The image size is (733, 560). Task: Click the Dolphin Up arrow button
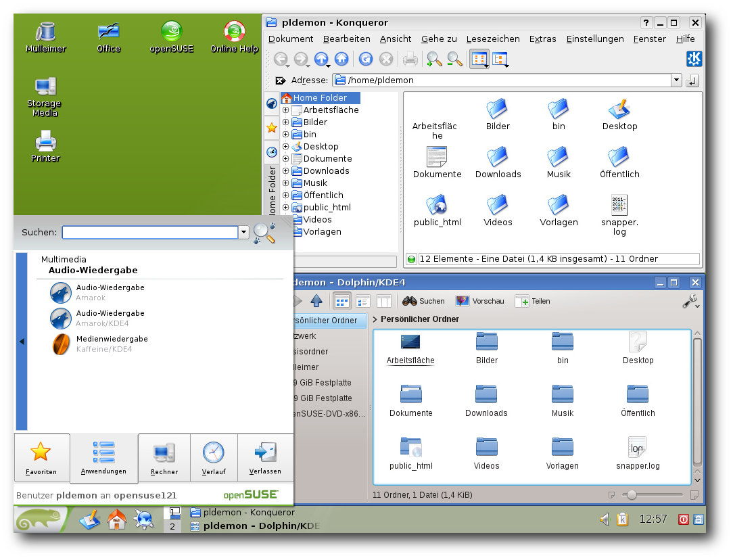pyautogui.click(x=316, y=301)
